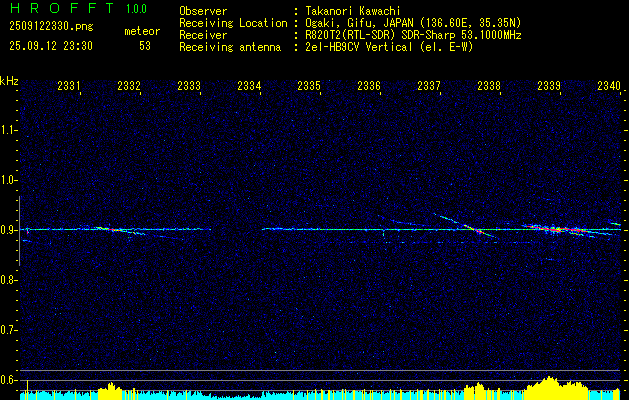The image size is (629, 400).
Task: Click the 2332 time marker
Action: tap(129, 85)
